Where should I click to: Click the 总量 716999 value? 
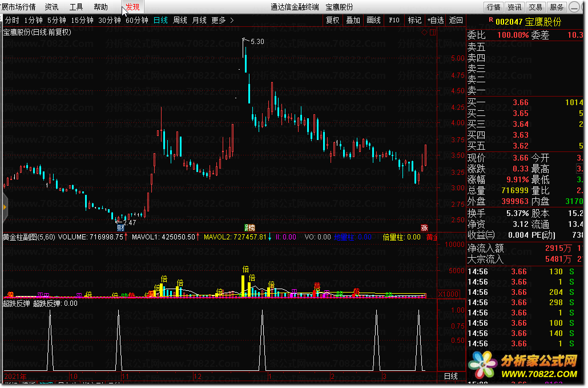515,191
